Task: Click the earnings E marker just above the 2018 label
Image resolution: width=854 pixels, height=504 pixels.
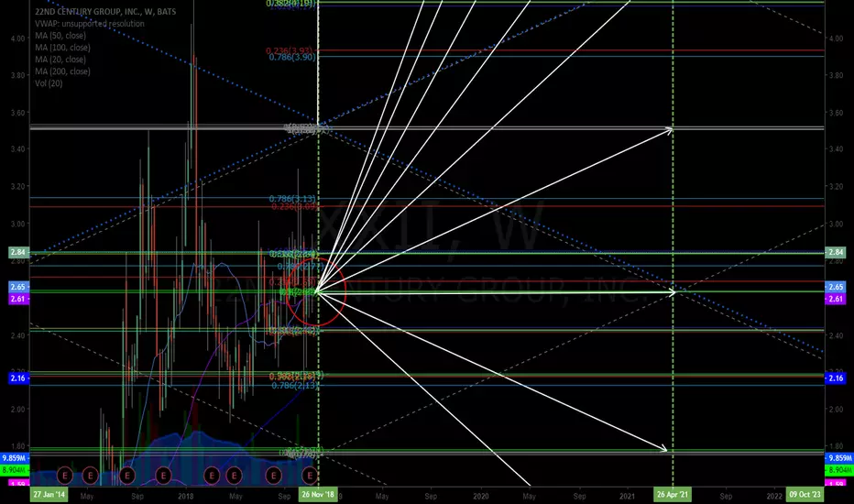Action: [163, 476]
